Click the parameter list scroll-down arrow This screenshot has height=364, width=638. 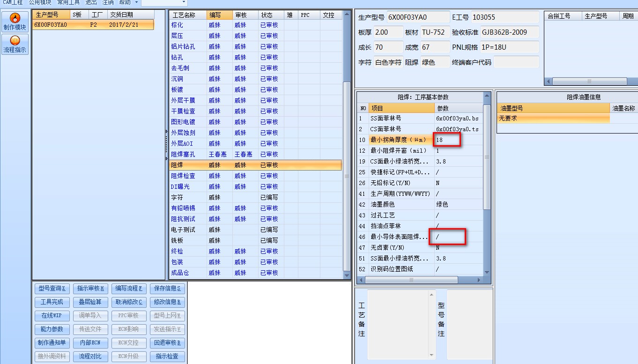coord(487,272)
